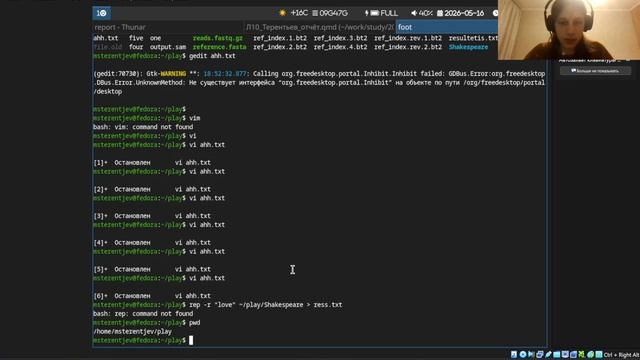Viewport: 640px width, 360px height.
Task: Click workspace 10 indicator in top bar
Action: (101, 13)
